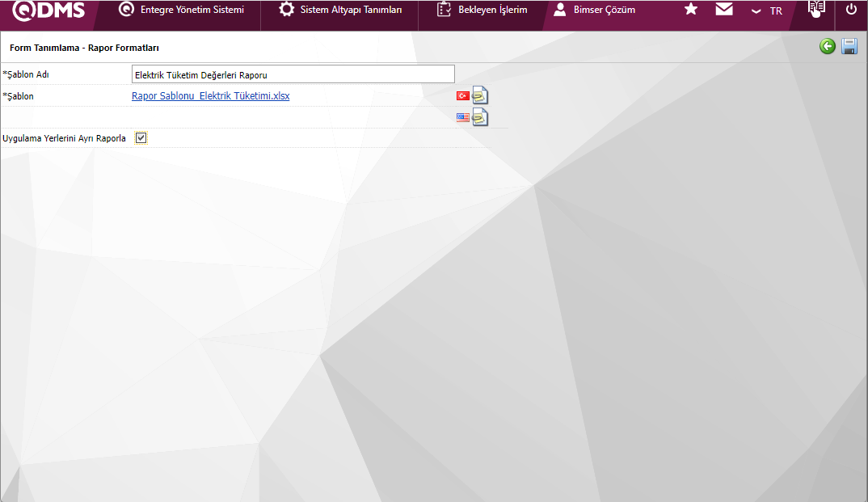This screenshot has height=502, width=868.
Task: Click the 'Form Tanımlama - Rapor Formatları' title
Action: [84, 48]
